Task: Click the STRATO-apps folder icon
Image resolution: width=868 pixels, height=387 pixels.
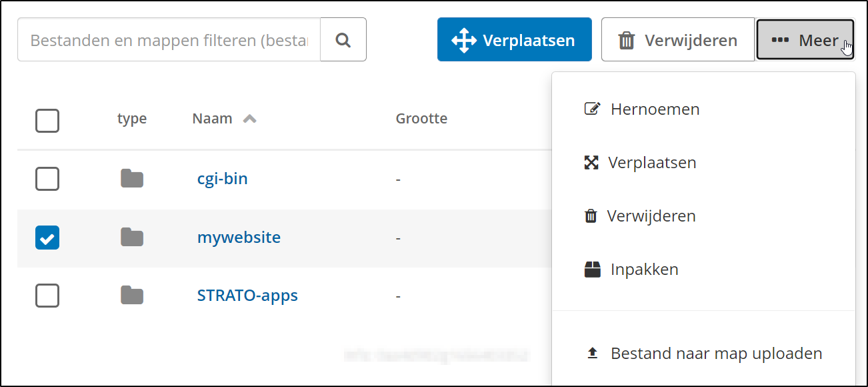Action: point(132,295)
